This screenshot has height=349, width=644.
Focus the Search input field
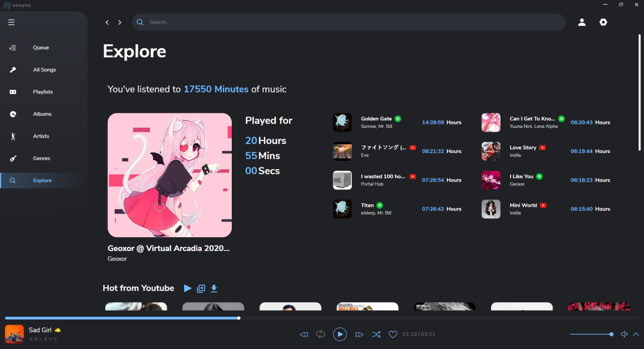(x=348, y=22)
